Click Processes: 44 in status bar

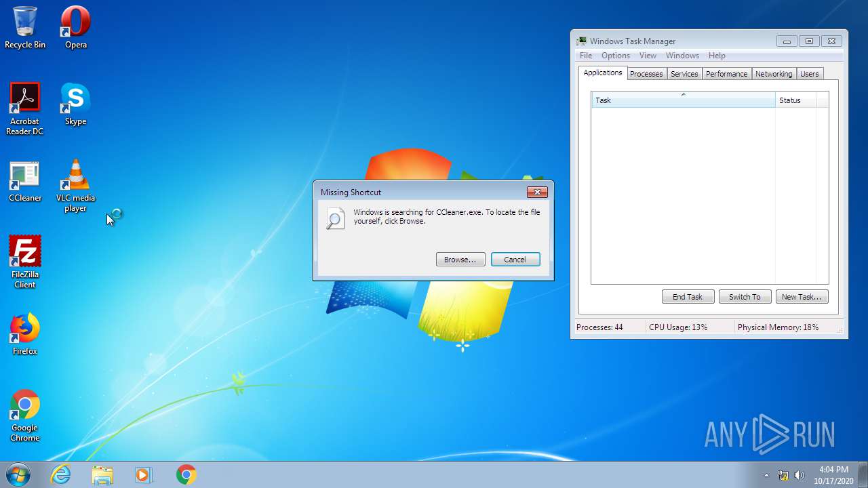pos(599,327)
